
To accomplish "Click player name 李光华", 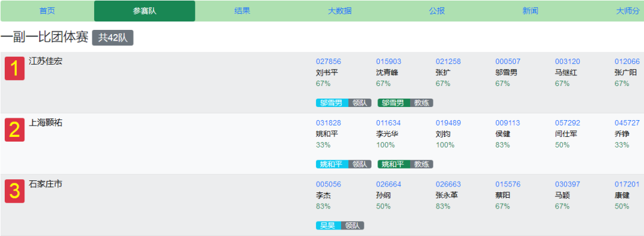I will pyautogui.click(x=387, y=134).
